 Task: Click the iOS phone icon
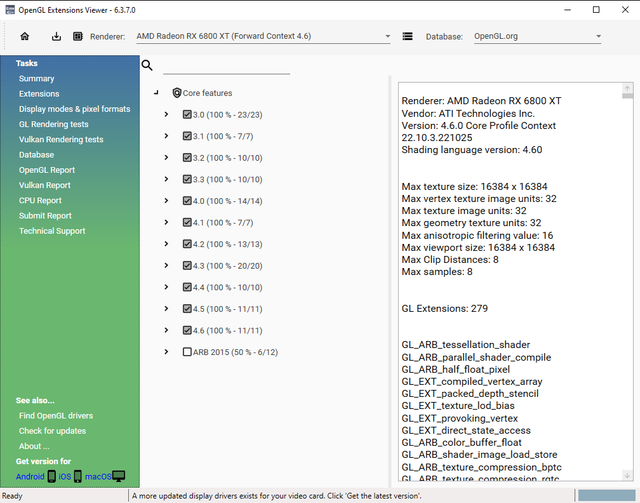(78, 476)
